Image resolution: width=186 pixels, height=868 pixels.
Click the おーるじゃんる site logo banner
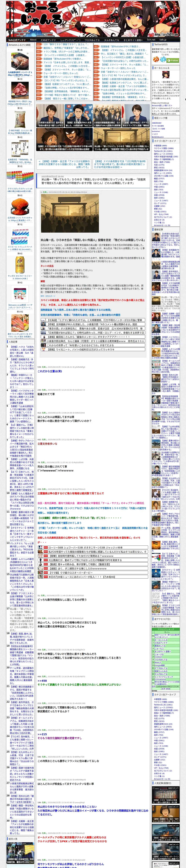pyautogui.click(x=93, y=19)
